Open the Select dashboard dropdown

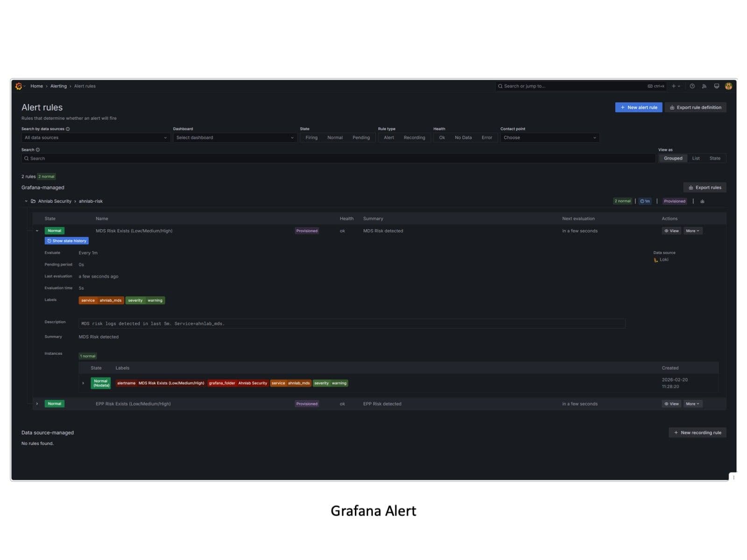[235, 138]
